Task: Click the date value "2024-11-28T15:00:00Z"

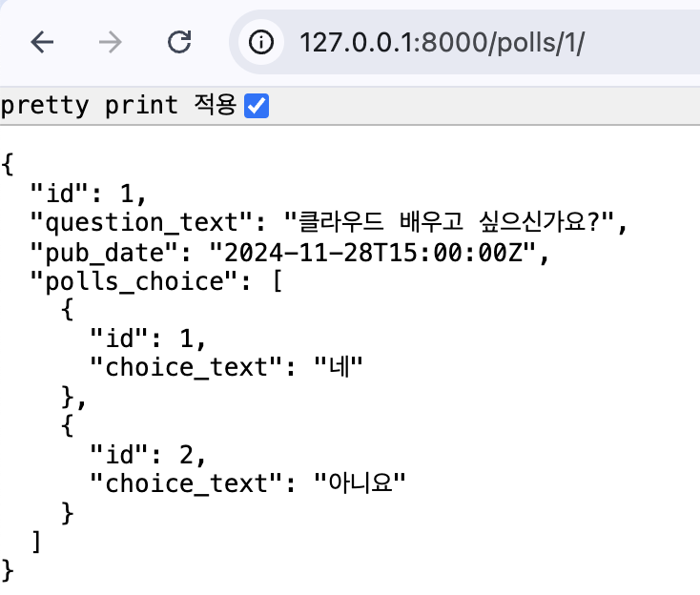Action: 373,252
